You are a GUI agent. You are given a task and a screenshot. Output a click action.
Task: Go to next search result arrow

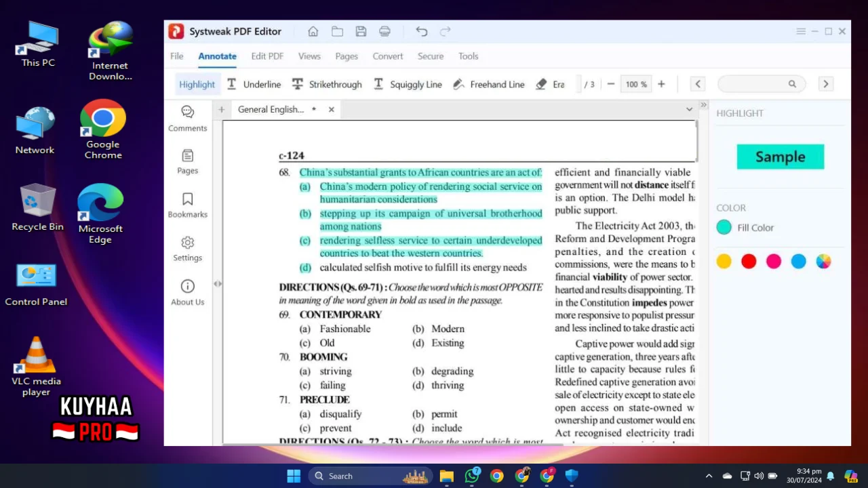pos(826,84)
